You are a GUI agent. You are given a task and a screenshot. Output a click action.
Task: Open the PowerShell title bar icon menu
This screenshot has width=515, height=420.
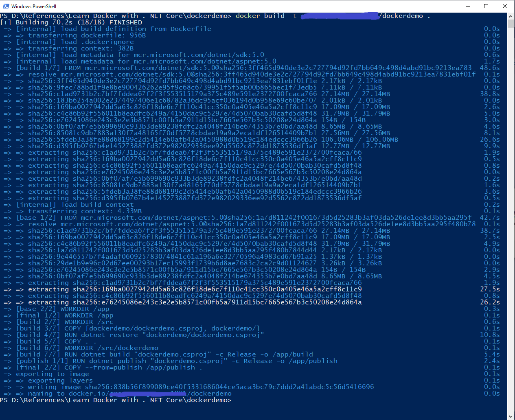6,6
